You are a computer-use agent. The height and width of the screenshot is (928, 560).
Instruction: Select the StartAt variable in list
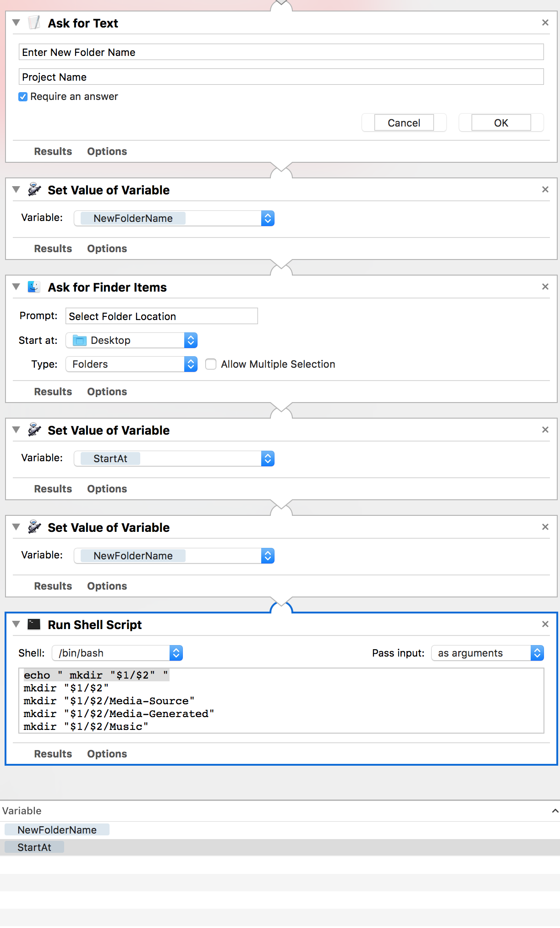pos(34,847)
